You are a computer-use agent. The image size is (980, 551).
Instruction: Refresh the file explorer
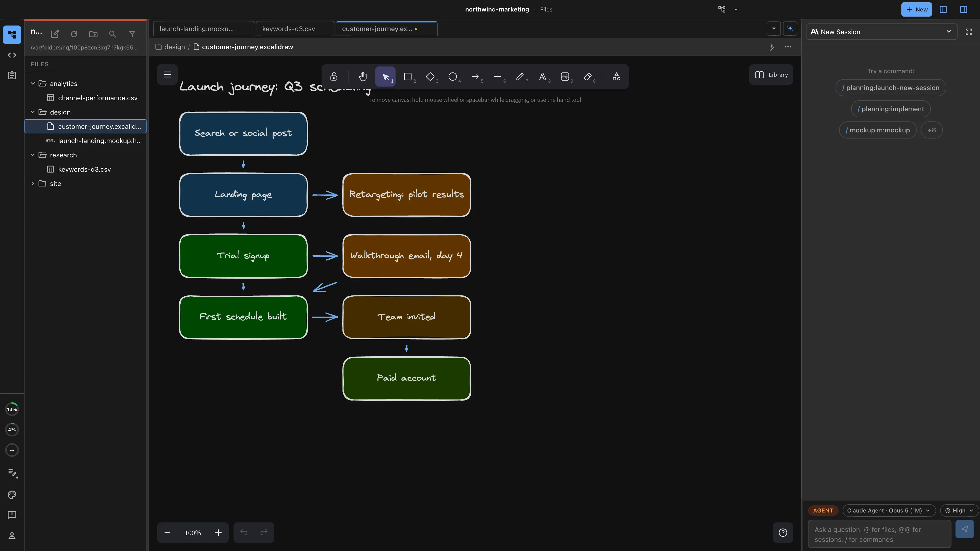click(74, 34)
